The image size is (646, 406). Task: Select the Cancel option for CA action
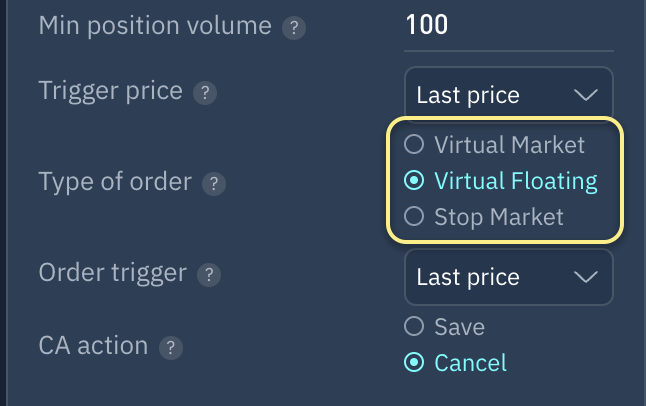(414, 362)
